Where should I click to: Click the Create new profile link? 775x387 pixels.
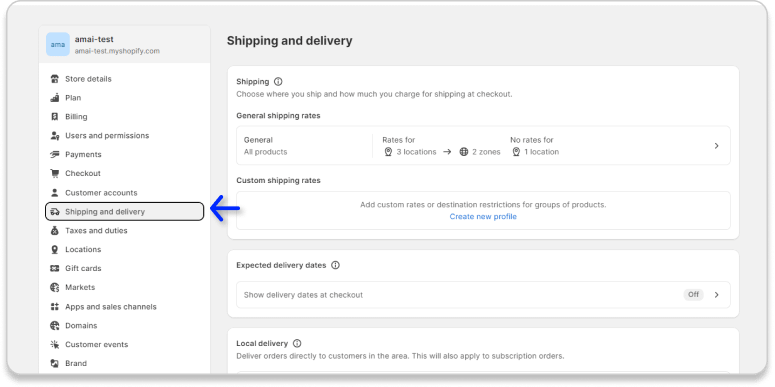click(483, 216)
